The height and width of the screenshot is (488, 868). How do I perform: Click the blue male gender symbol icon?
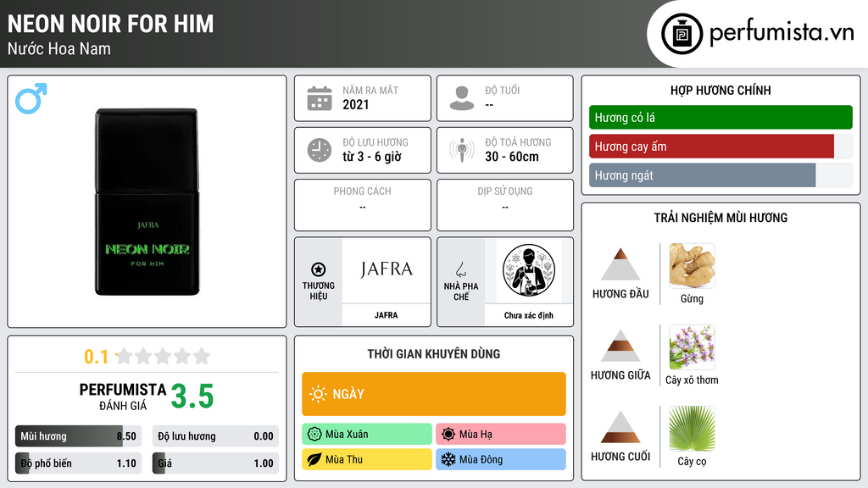click(31, 98)
